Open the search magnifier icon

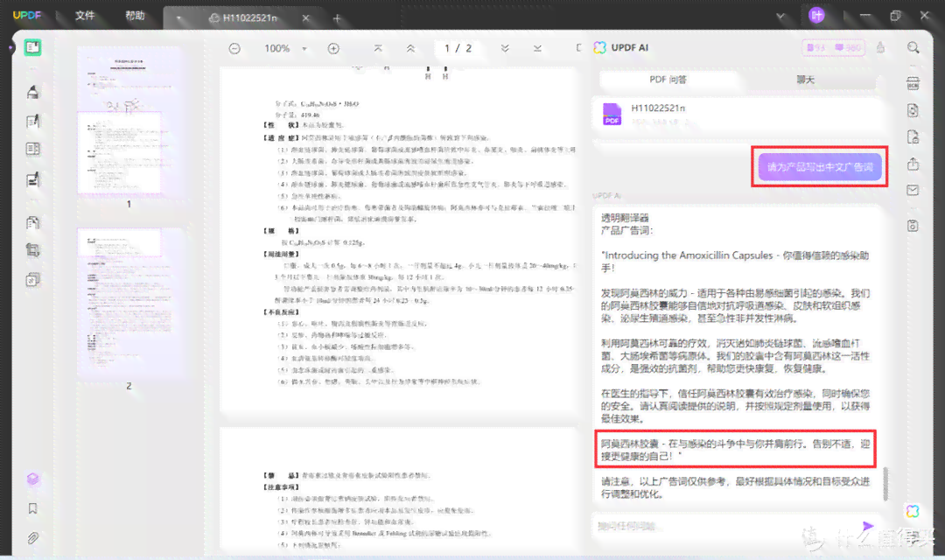click(913, 47)
